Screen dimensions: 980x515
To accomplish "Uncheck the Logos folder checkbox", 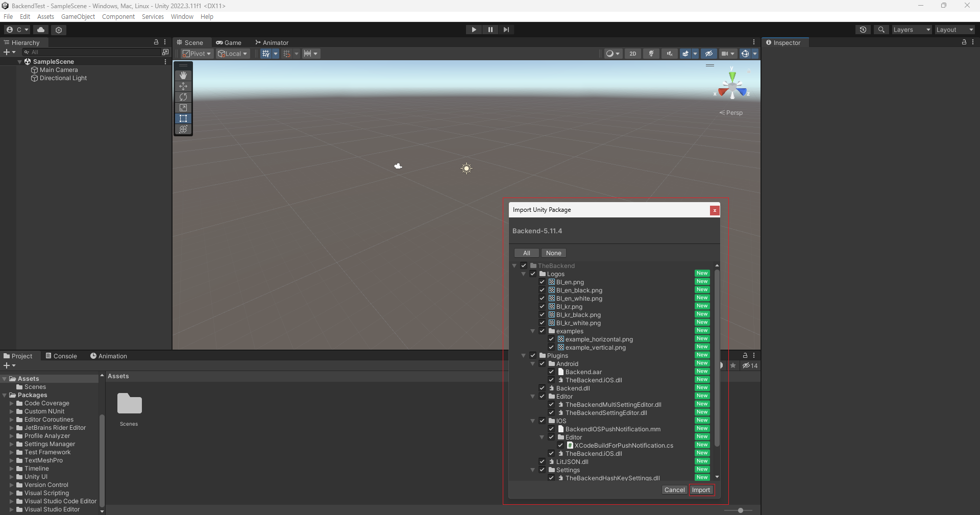I will point(533,274).
